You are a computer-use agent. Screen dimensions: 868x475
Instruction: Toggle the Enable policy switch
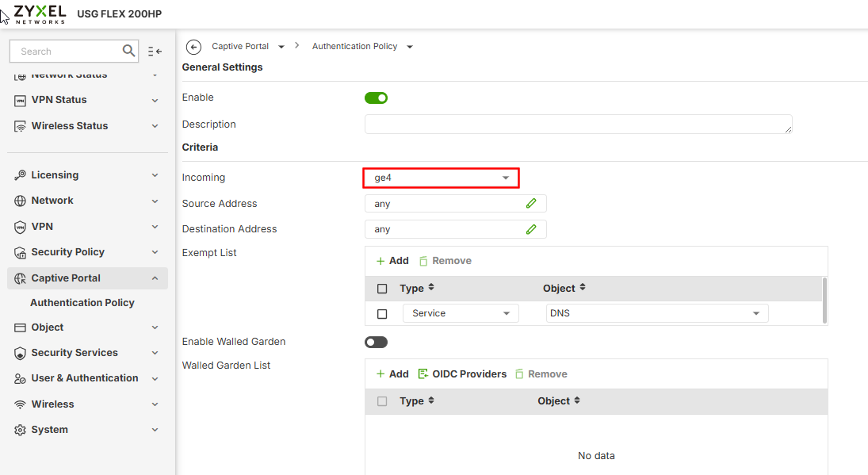coord(376,98)
